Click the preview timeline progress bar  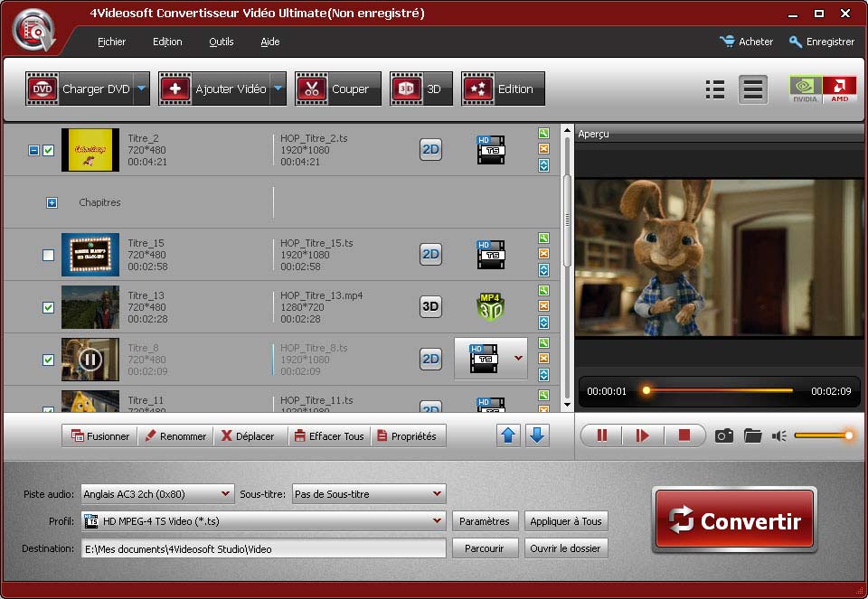coord(719,390)
